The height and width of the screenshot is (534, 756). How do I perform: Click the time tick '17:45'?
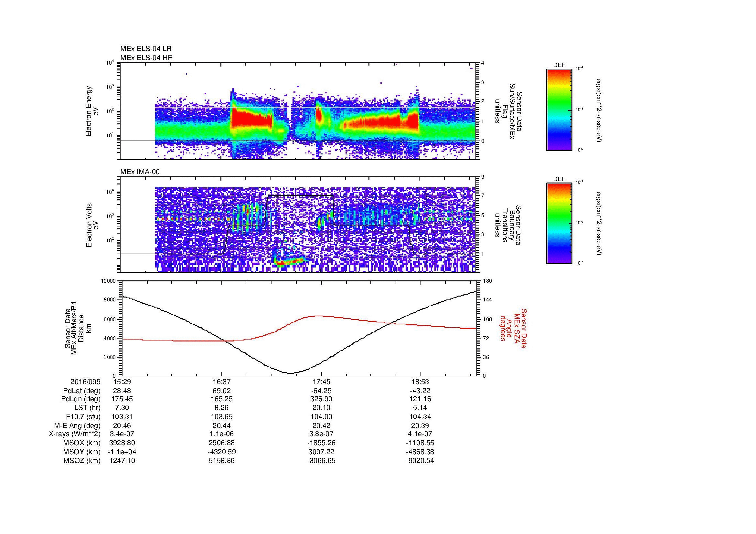point(321,382)
